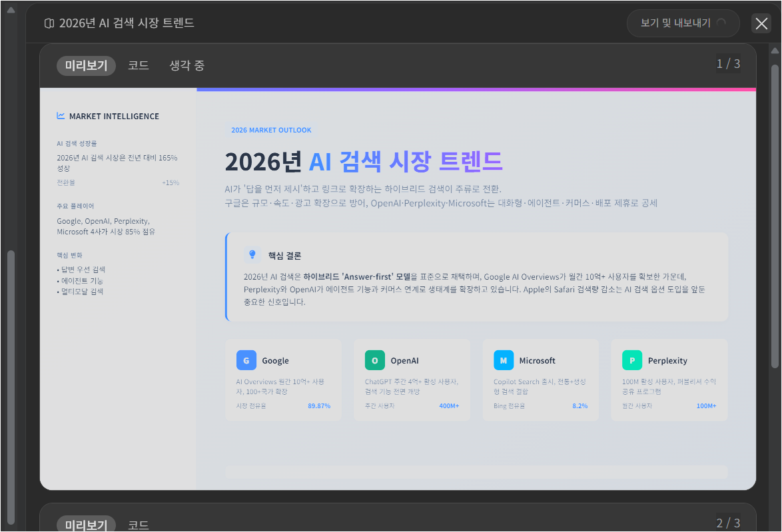Click the 멀티모달 검색 bullet item
The width and height of the screenshot is (782, 532).
pyautogui.click(x=80, y=292)
